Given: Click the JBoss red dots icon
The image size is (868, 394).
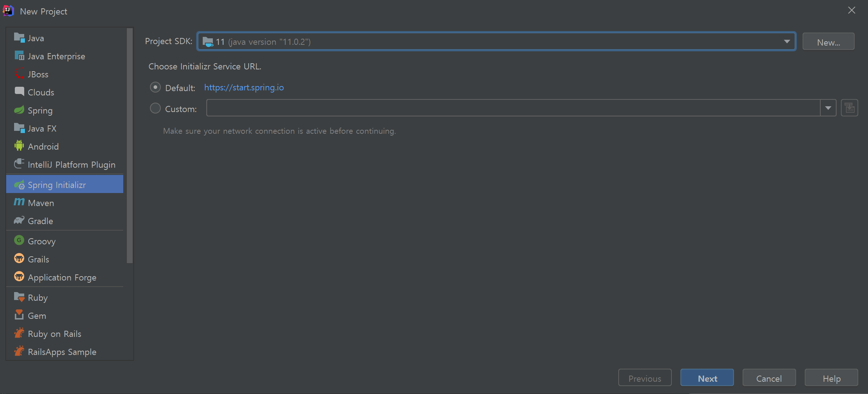Looking at the screenshot, I should pyautogui.click(x=19, y=73).
